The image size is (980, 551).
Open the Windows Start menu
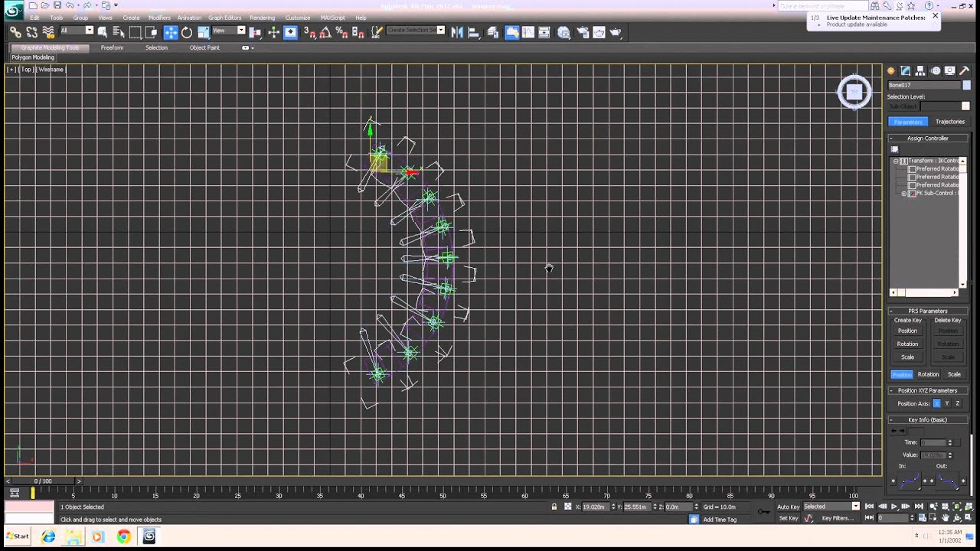click(x=18, y=536)
